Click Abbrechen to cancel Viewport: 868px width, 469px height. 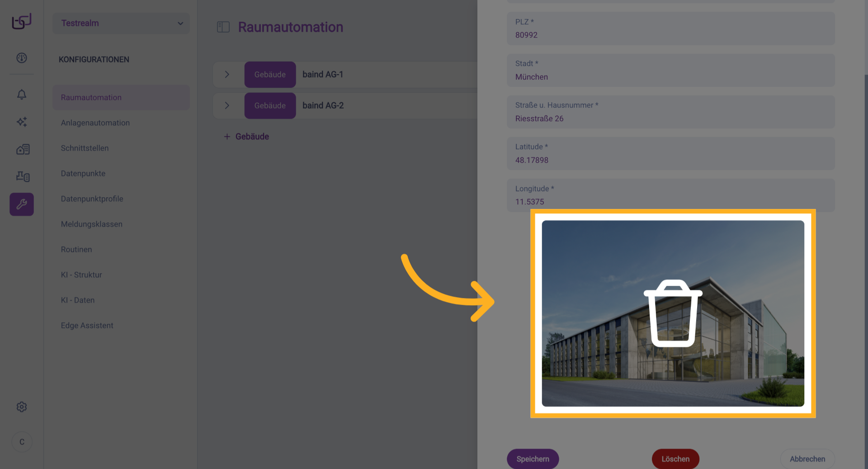(x=807, y=459)
